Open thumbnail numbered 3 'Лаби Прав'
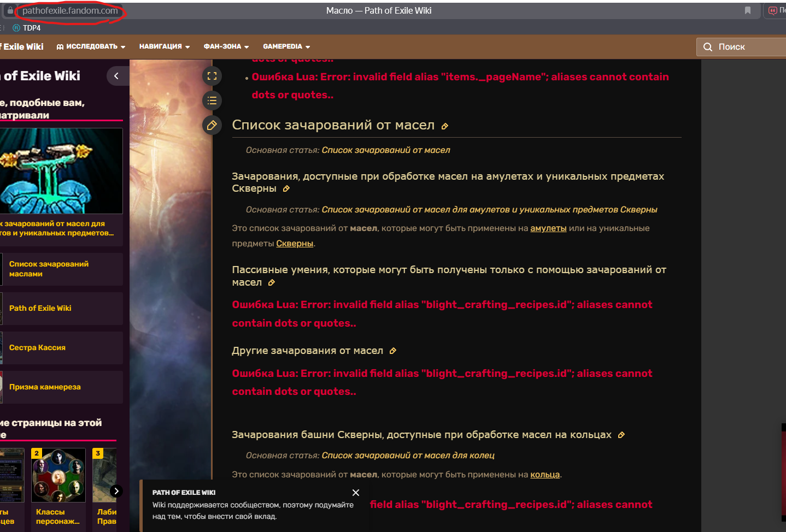786x532 pixels. [x=104, y=475]
